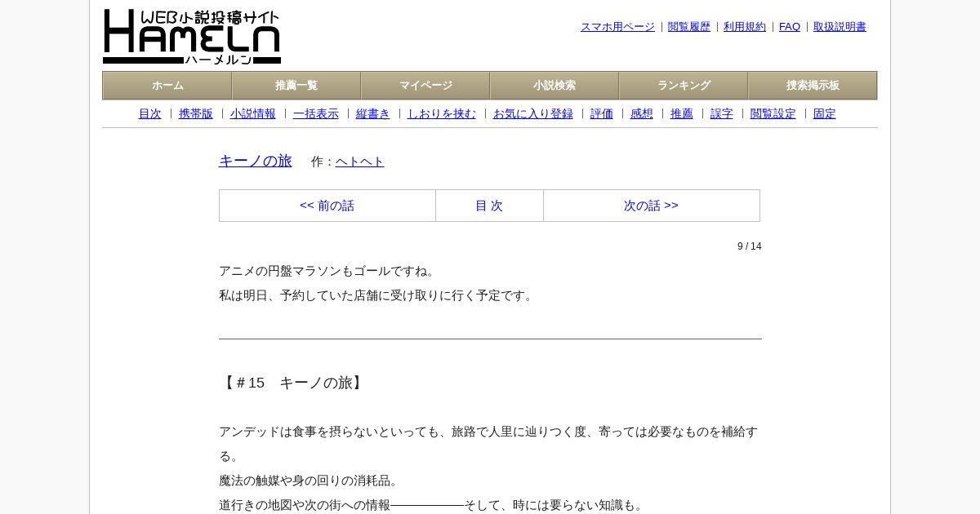Click the line 魔法の触媒や身の回りの消耗品。

(x=310, y=481)
